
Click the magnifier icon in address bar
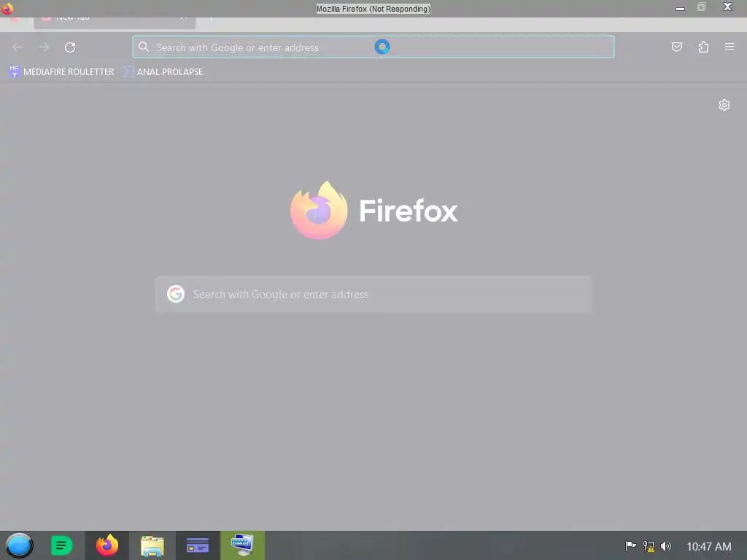click(x=144, y=47)
